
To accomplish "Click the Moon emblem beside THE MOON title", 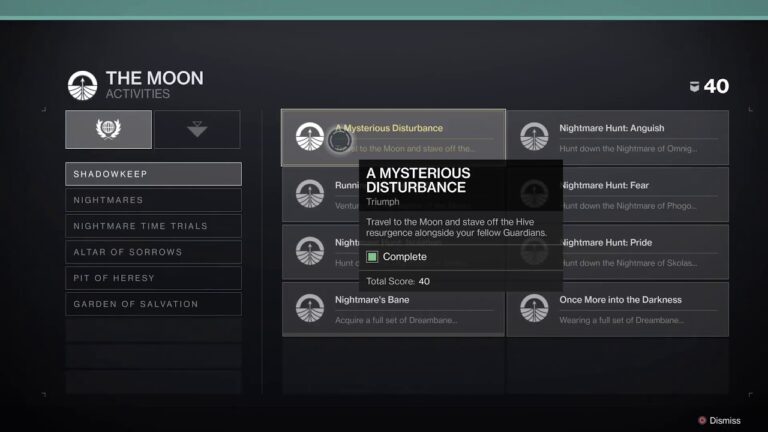I will coord(82,86).
